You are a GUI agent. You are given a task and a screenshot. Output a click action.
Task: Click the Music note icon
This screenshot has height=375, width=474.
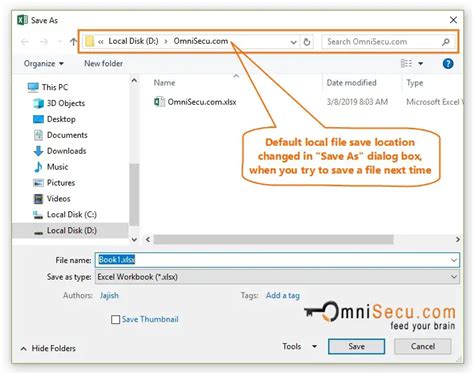[38, 167]
